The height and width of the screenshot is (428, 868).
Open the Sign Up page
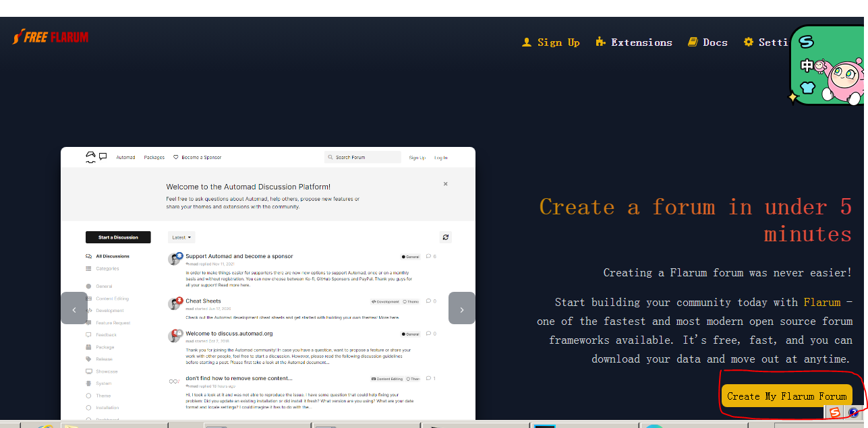pos(551,42)
